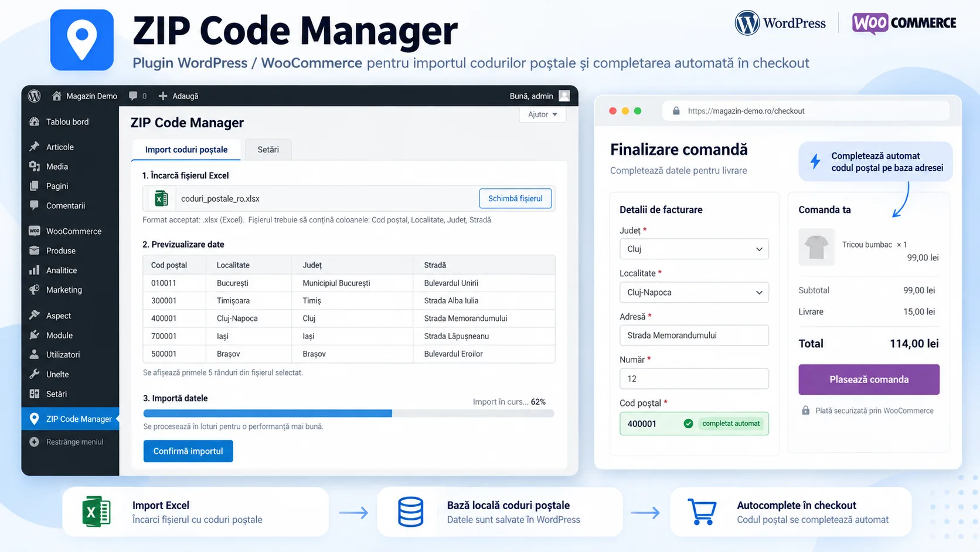
Task: Click the Plată securizată lock icon
Action: coord(806,411)
